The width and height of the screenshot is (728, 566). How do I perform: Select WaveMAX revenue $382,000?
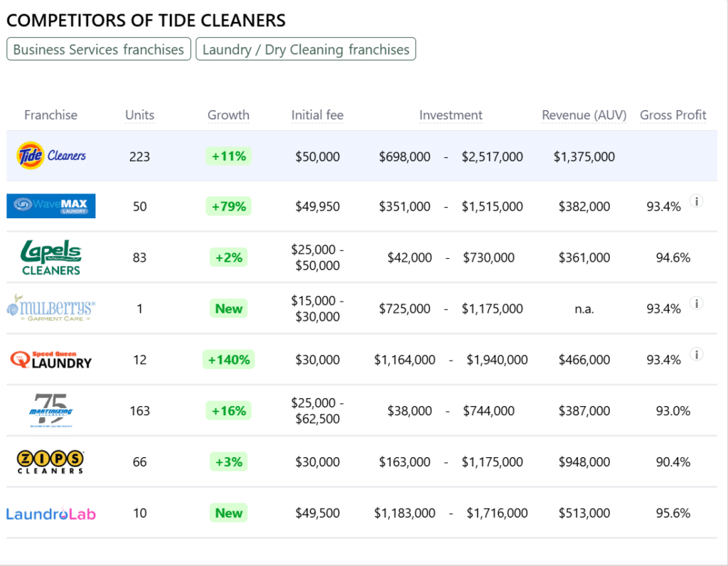[584, 207]
